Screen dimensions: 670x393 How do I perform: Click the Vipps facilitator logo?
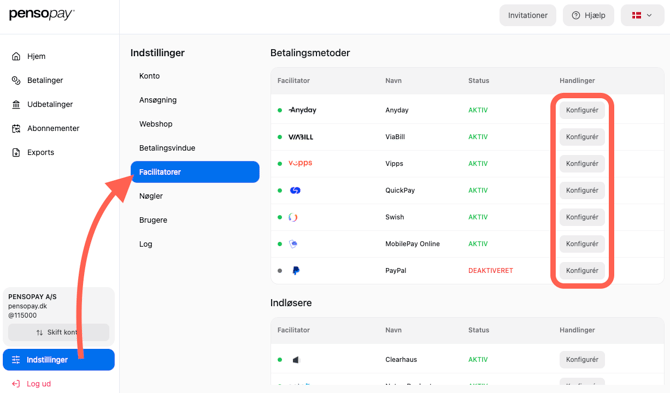point(300,163)
